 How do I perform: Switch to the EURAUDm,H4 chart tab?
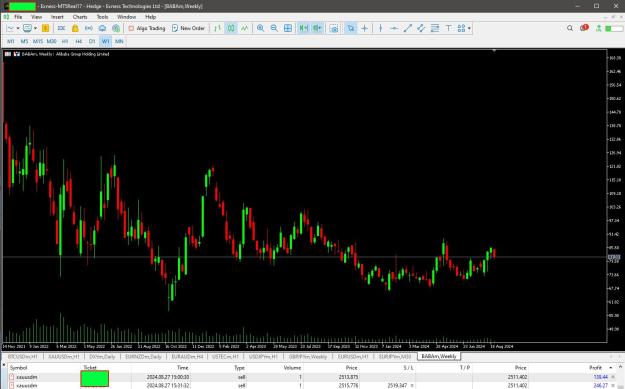[187, 356]
